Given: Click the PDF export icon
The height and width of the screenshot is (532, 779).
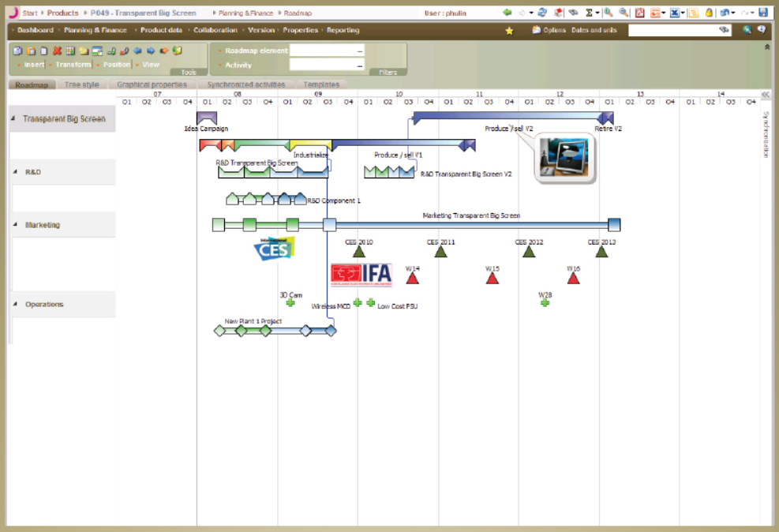Looking at the screenshot, I should (x=640, y=13).
